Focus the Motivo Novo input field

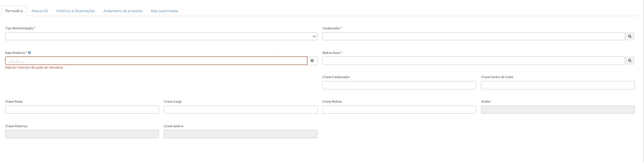coord(473,61)
